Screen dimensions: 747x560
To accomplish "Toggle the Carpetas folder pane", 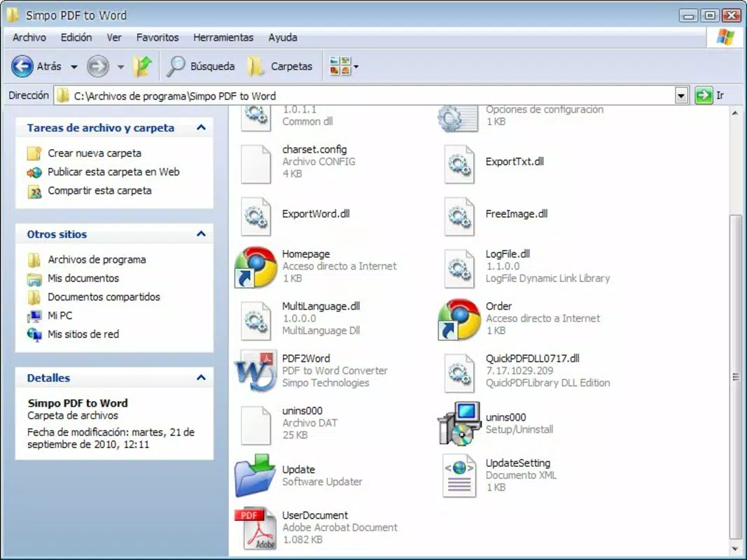I will 280,66.
